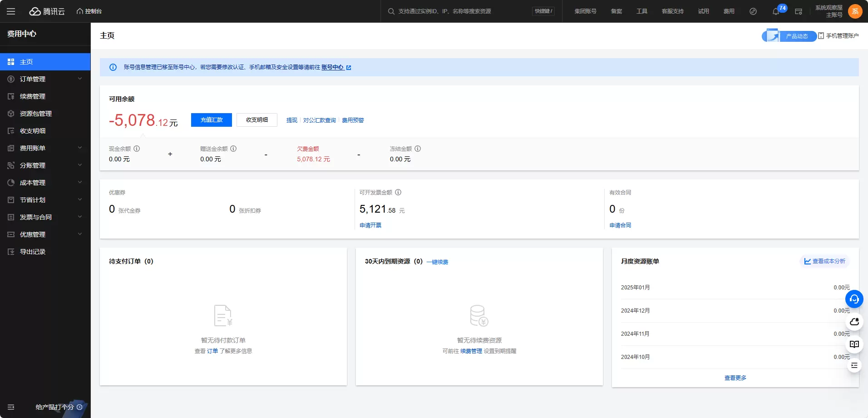Screen dimensions: 868x418
Task: Click the info icon next to 可开发票金额
Action: pyautogui.click(x=398, y=192)
